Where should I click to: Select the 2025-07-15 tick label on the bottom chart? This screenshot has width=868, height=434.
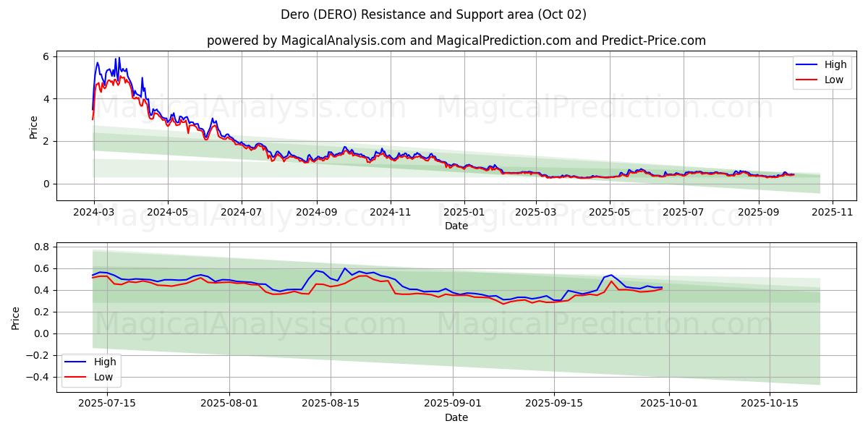[106, 404]
